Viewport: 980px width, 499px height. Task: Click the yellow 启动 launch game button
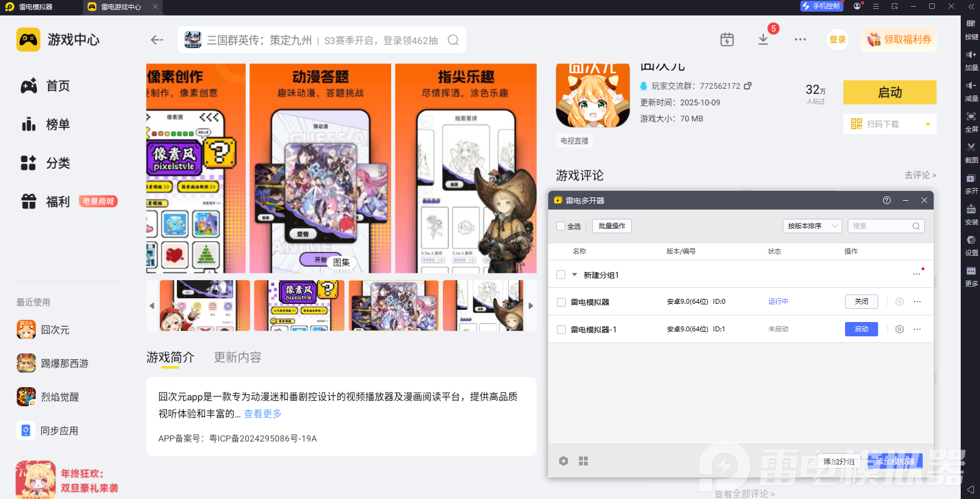(x=890, y=93)
